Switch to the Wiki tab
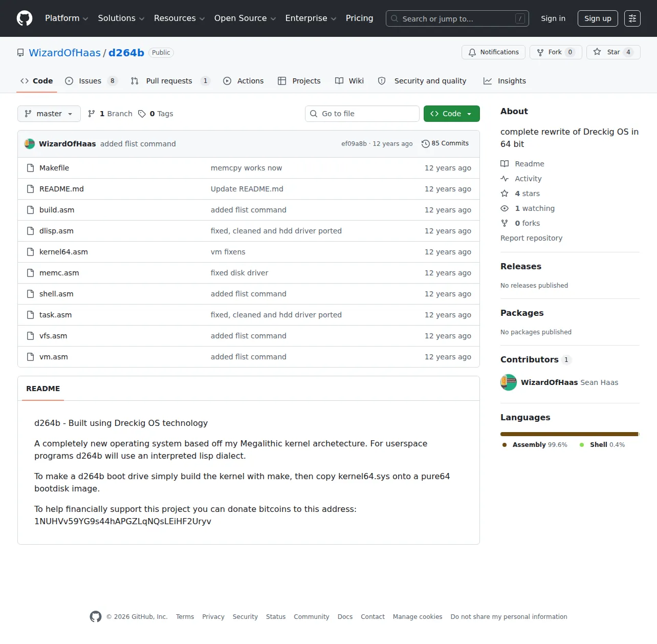The height and width of the screenshot is (644, 657). click(x=349, y=81)
